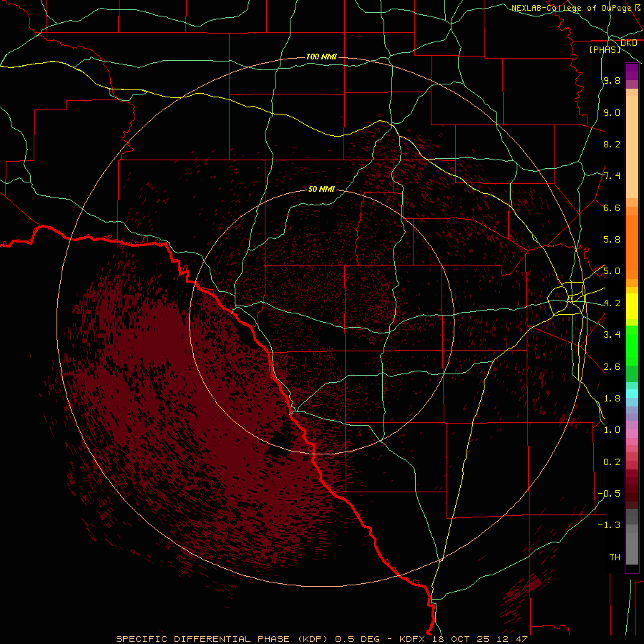Click the "TH" threshold label on the scale
The width and height of the screenshot is (644, 644).
click(x=615, y=557)
